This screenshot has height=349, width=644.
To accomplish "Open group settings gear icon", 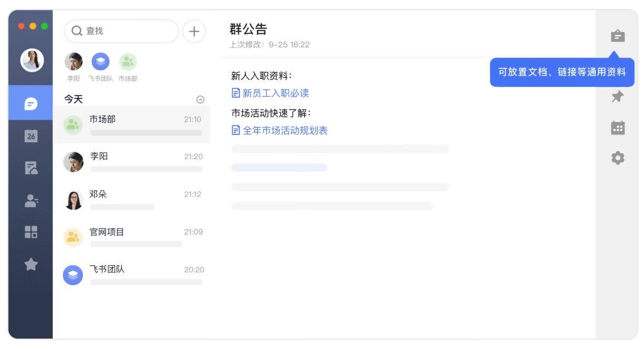I will tap(618, 159).
